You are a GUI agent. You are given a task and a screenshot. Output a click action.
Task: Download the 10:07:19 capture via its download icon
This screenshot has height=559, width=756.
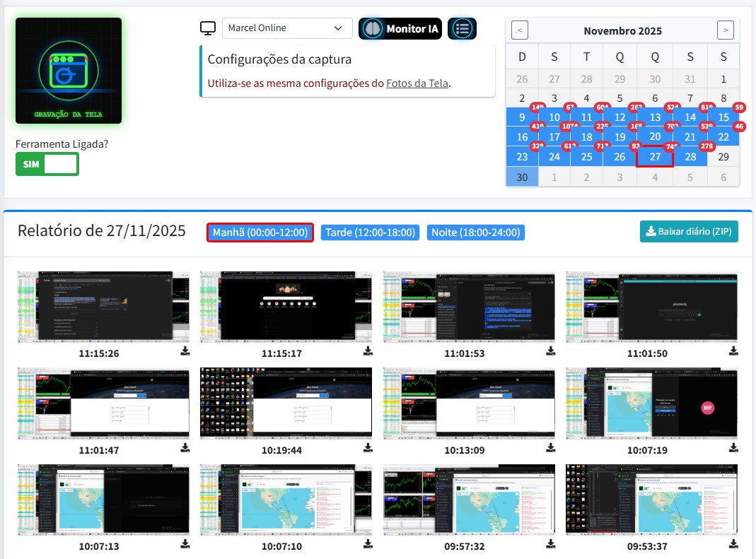(732, 447)
